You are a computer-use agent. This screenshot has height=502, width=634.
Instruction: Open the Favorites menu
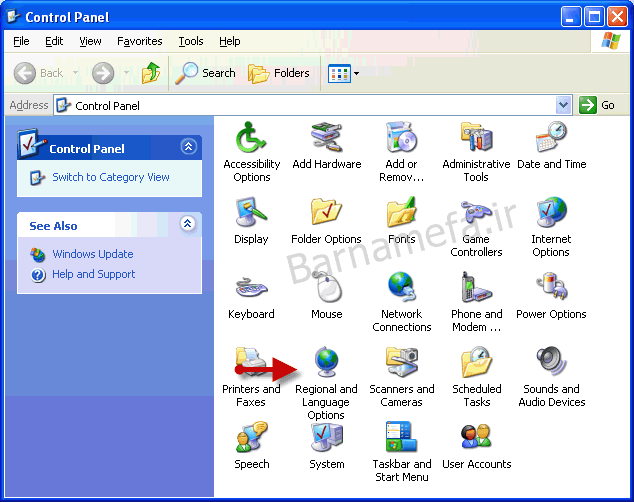pos(139,41)
